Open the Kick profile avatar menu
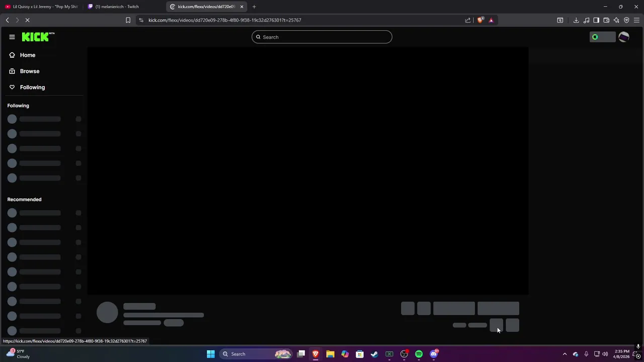Viewport: 644px width, 362px height. pos(624,37)
